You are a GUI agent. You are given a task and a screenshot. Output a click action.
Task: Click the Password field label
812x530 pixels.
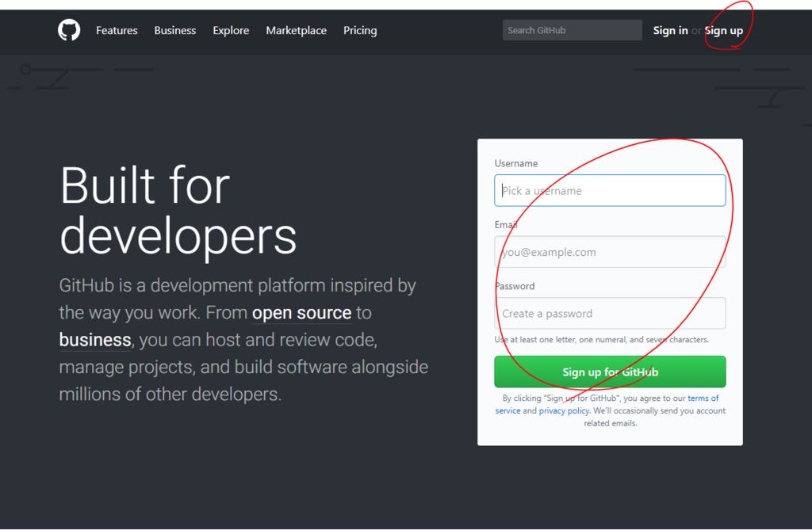click(x=515, y=286)
